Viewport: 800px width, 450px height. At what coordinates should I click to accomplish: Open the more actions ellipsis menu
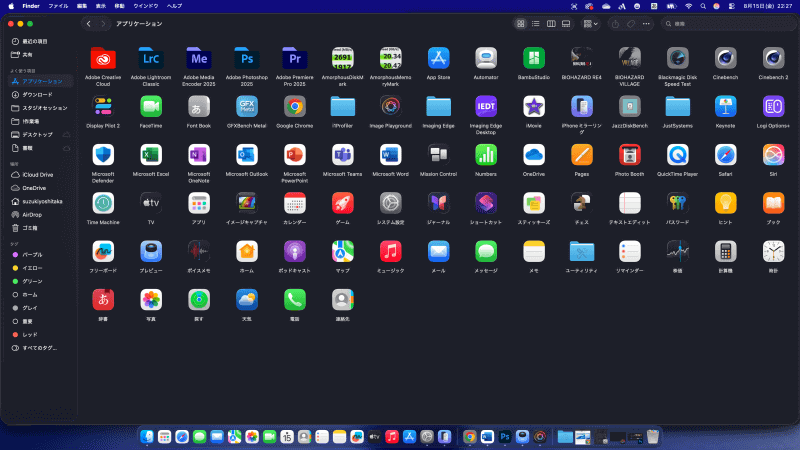(646, 24)
